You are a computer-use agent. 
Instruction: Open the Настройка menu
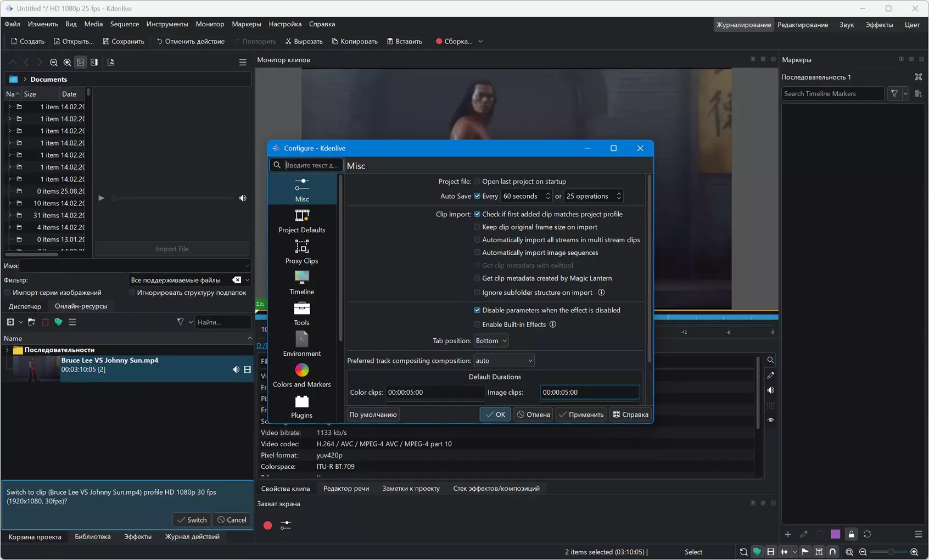click(x=285, y=24)
